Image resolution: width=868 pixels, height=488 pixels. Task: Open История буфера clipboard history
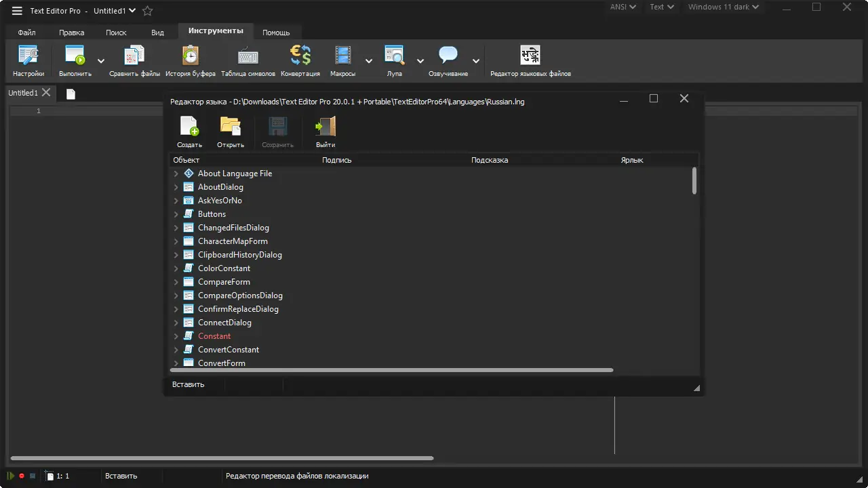point(190,60)
